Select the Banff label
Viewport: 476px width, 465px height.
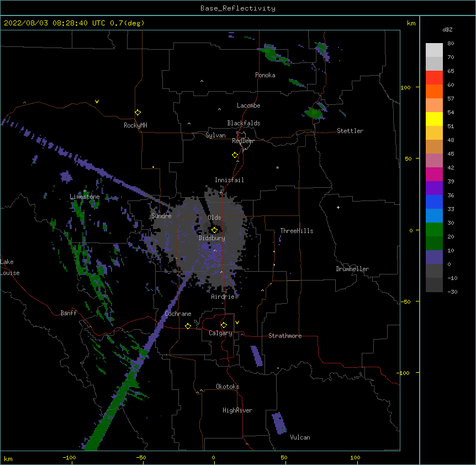[x=68, y=313]
